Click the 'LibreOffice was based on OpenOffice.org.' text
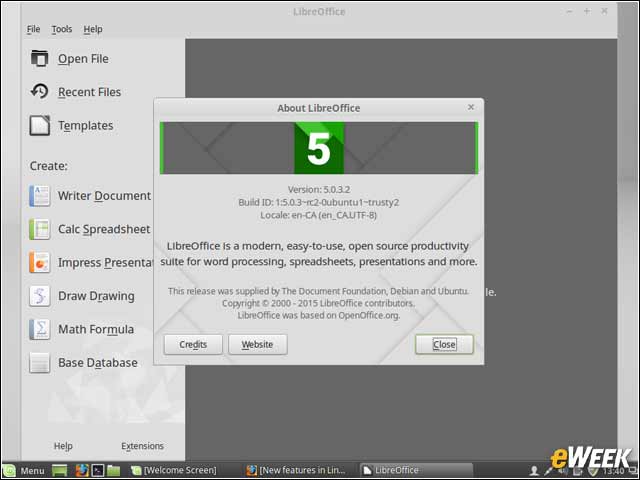The height and width of the screenshot is (480, 640). pos(319,316)
